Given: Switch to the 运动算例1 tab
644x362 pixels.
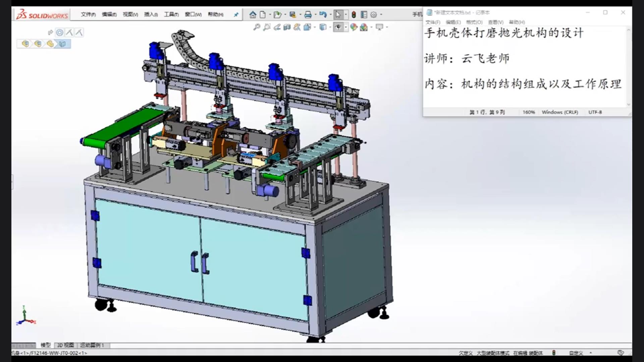Looking at the screenshot, I should pyautogui.click(x=92, y=345).
